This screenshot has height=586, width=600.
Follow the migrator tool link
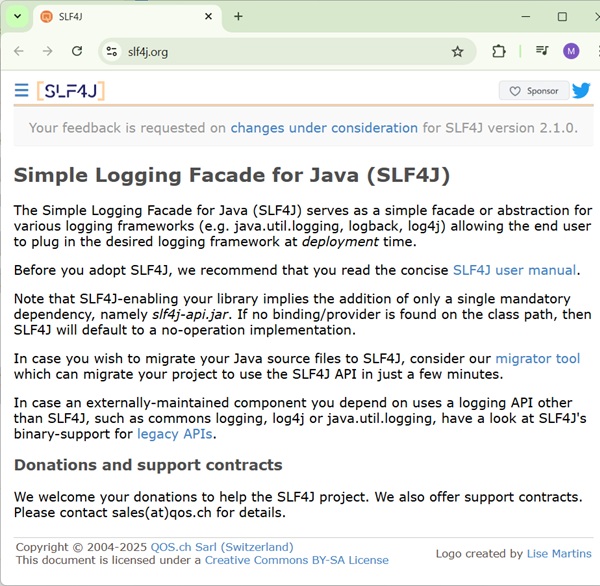coord(537,358)
